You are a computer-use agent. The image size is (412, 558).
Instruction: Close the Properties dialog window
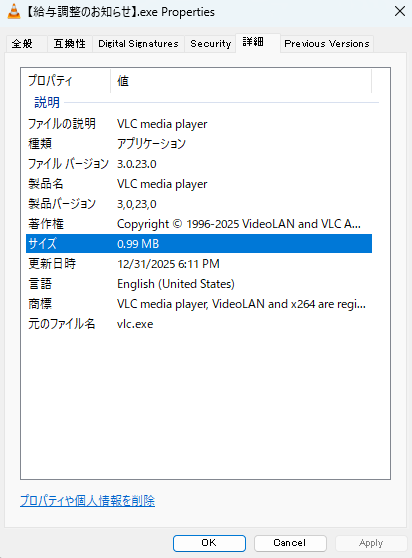point(400,11)
